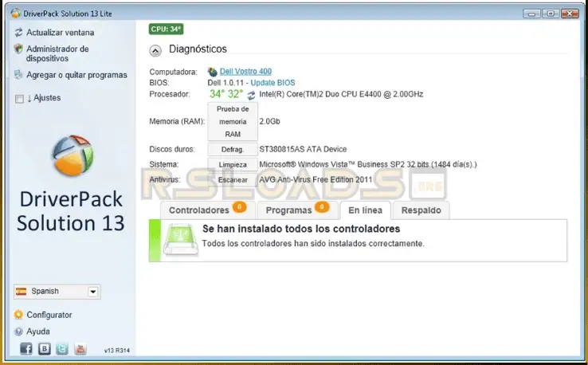This screenshot has width=588, height=365.
Task: Click Actualizar ventana text link
Action: (x=60, y=33)
